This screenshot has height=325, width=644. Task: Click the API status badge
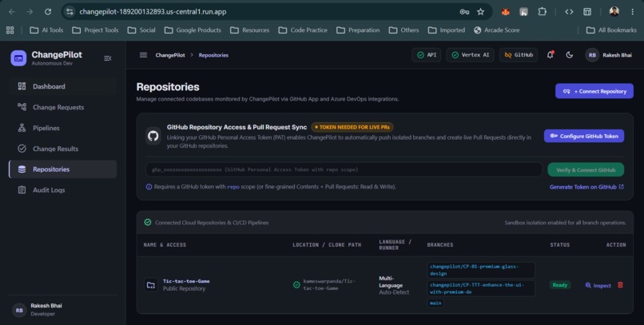[427, 55]
